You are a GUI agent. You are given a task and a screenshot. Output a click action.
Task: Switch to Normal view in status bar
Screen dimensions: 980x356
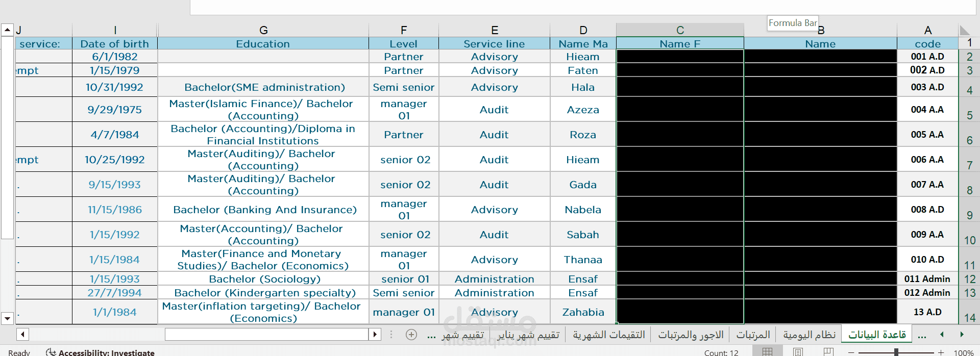coord(767,352)
